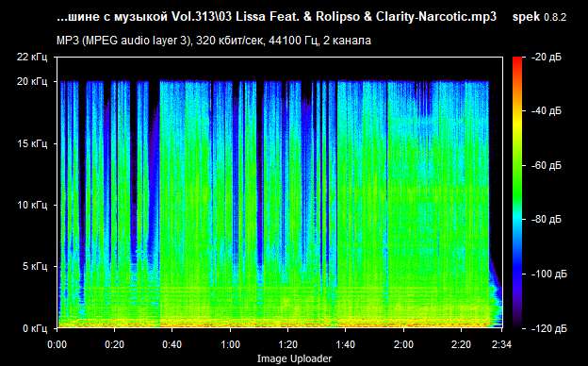Click the 0:40 time axis marker

point(172,344)
